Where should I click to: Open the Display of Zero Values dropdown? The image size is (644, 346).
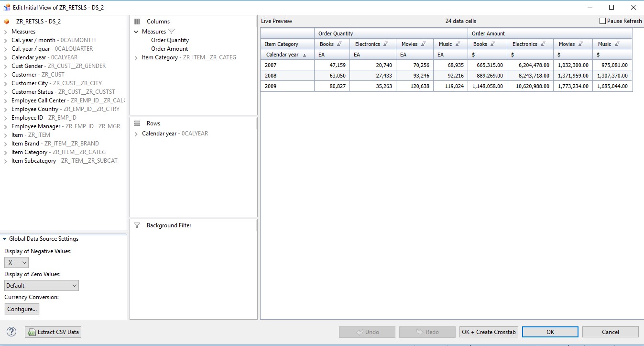pos(42,286)
